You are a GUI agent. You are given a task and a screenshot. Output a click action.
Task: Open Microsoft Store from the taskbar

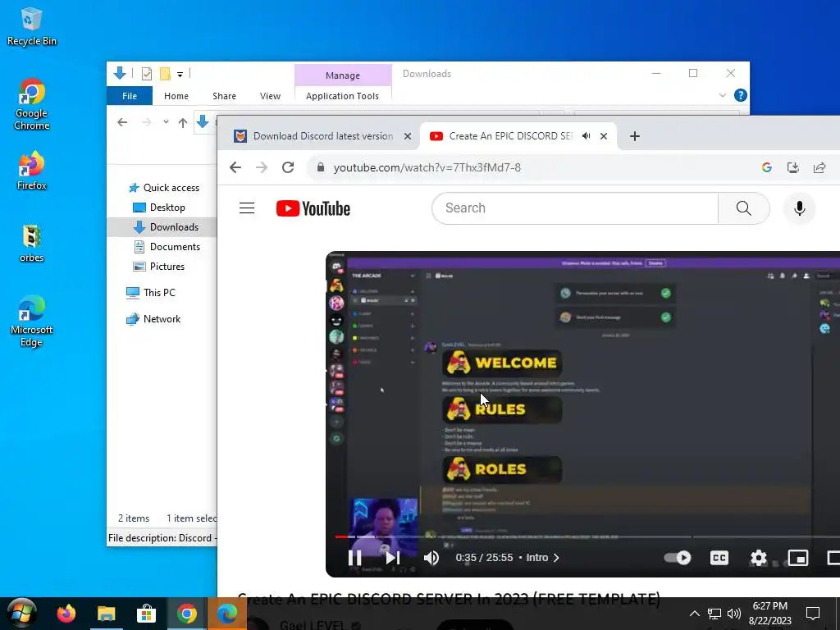146,614
